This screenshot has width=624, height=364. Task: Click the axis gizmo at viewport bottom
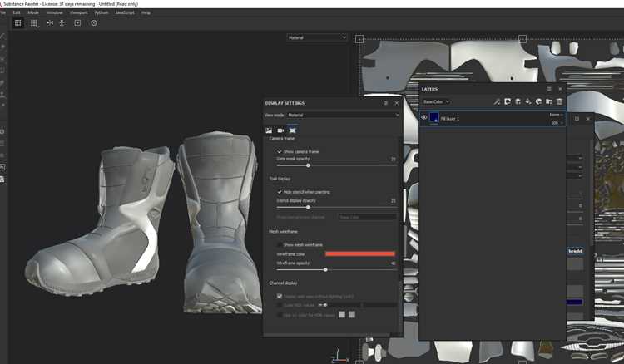pyautogui.click(x=339, y=356)
